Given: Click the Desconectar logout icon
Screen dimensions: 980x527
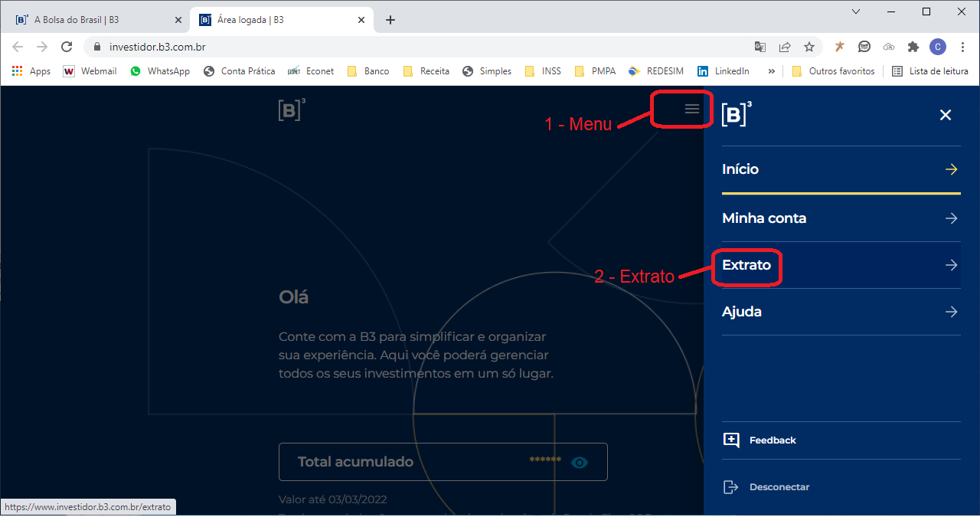Looking at the screenshot, I should (730, 487).
